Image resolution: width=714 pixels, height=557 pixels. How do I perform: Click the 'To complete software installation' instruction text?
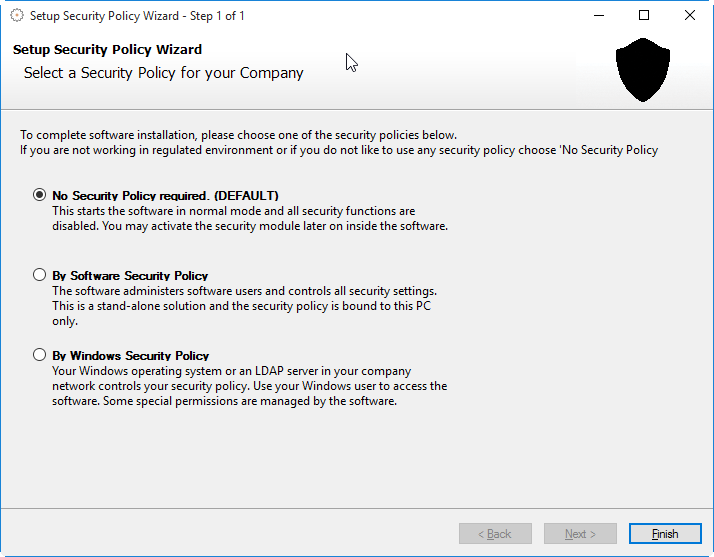click(238, 135)
